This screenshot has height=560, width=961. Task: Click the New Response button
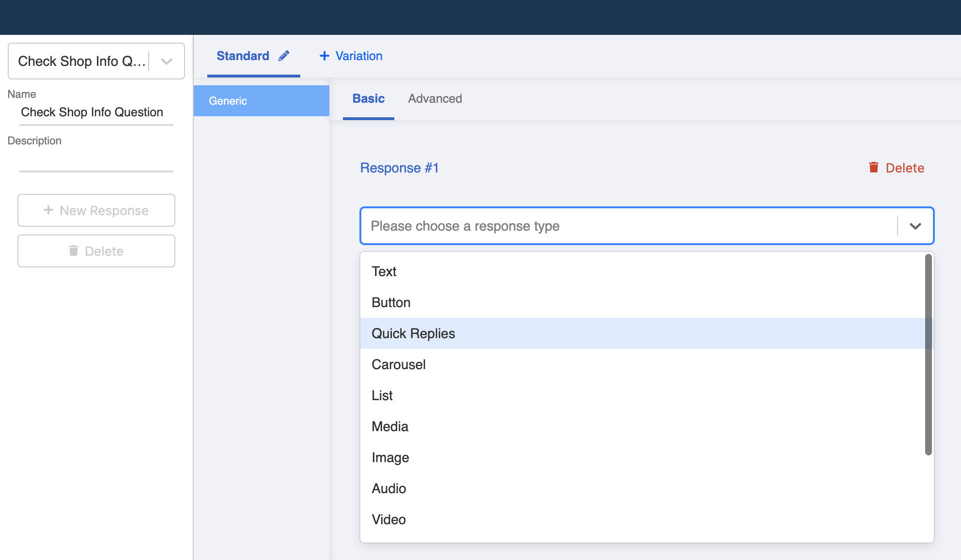tap(96, 210)
